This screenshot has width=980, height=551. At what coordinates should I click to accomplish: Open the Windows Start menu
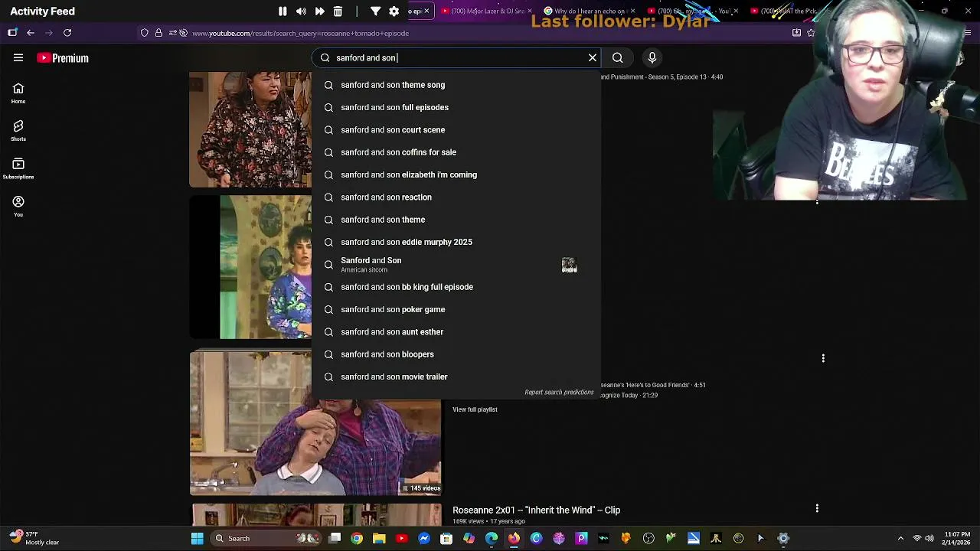pyautogui.click(x=197, y=538)
